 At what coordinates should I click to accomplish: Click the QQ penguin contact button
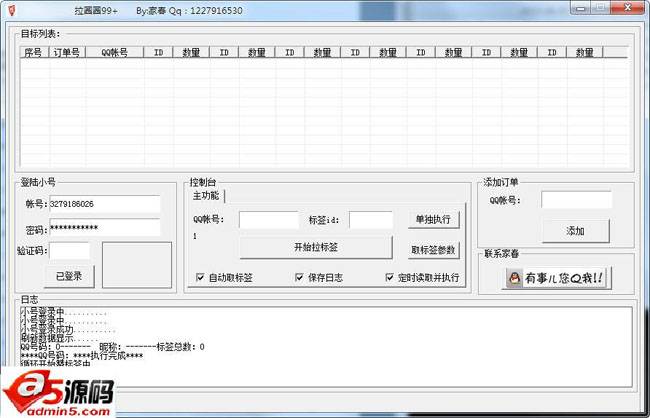point(556,278)
